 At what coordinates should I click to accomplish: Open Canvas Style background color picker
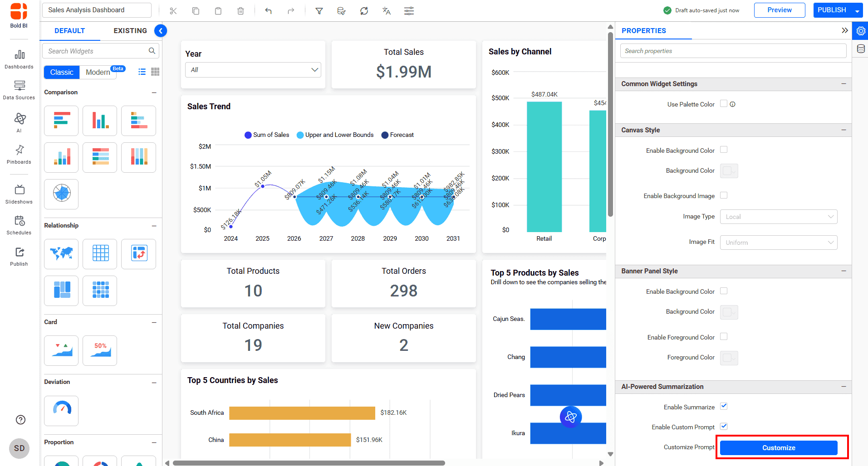pos(729,171)
